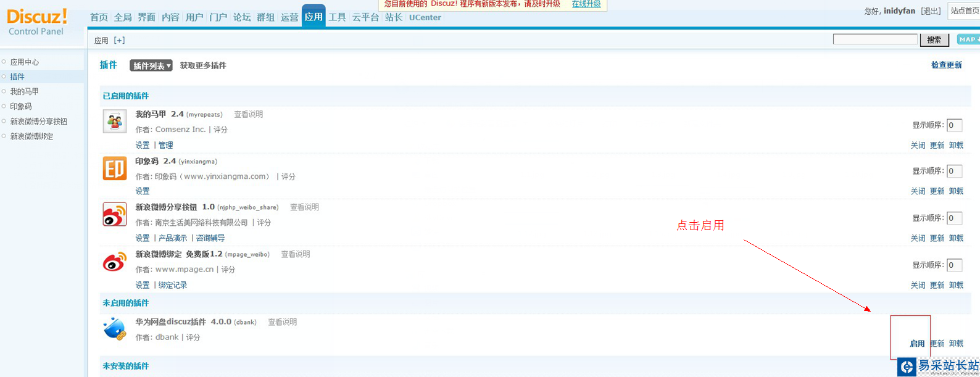Click 查看说明 for 华为网盘 plugin
This screenshot has height=377, width=980.
(282, 322)
